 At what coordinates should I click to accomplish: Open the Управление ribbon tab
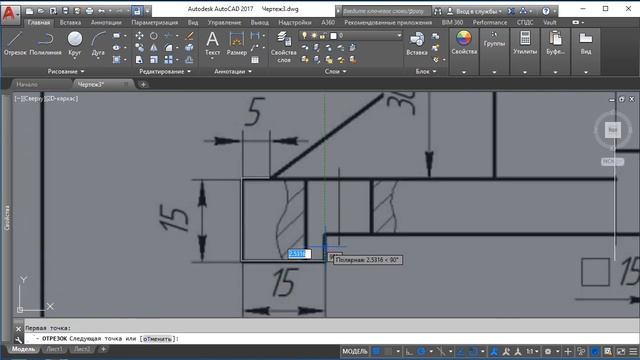click(224, 22)
